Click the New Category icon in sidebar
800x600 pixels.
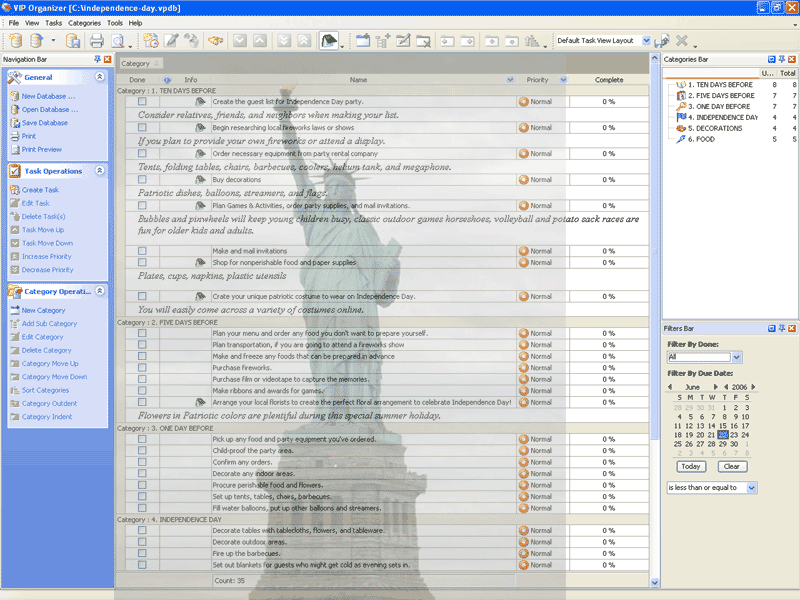click(x=14, y=311)
